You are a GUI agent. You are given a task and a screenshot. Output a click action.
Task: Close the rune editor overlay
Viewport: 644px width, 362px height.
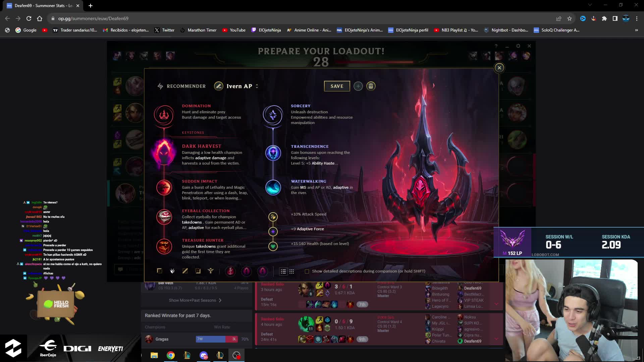click(x=499, y=68)
